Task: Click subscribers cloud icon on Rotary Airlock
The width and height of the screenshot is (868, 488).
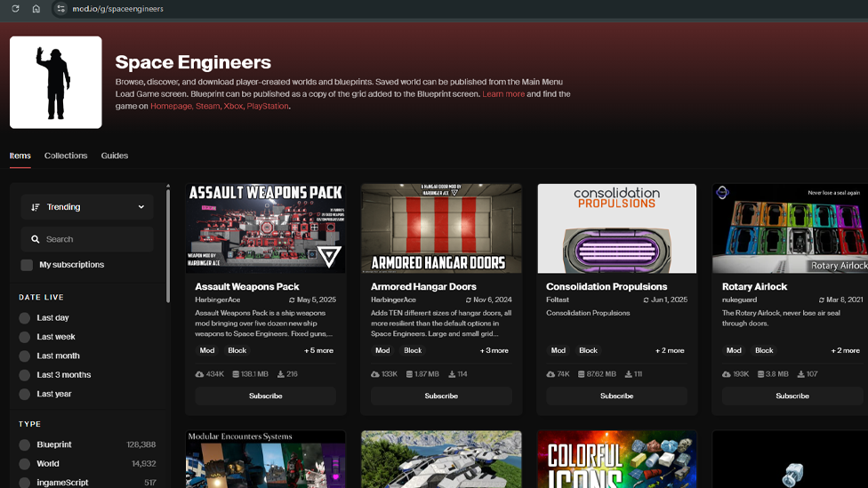Action: point(727,374)
